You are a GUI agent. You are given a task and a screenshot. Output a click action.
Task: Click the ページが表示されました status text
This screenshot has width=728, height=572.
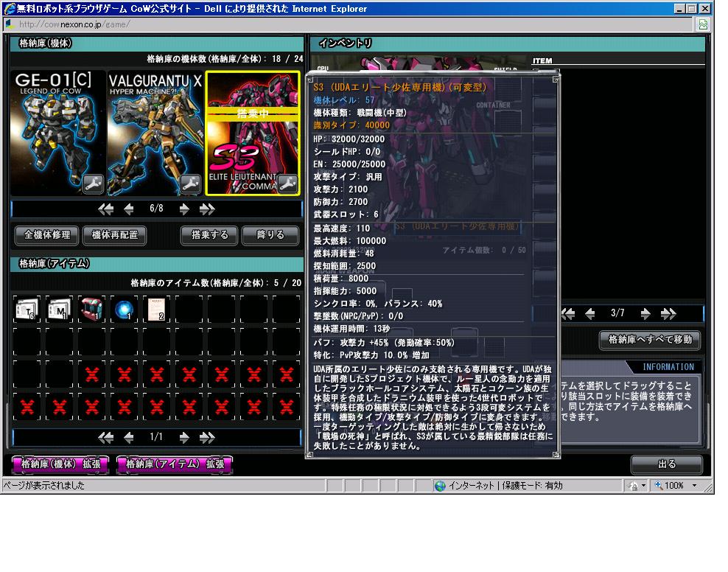point(44,486)
